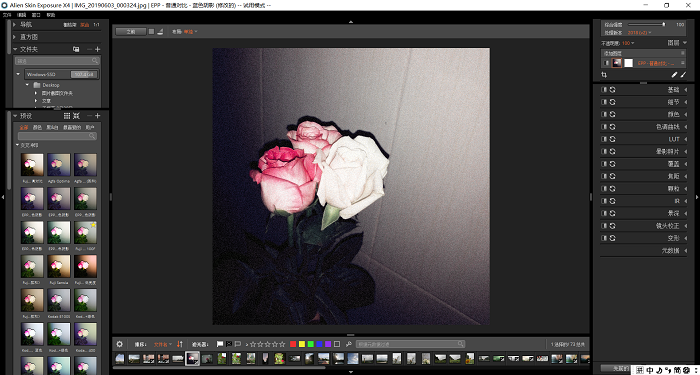Toggle the 焦距 panel on/off

tap(604, 176)
